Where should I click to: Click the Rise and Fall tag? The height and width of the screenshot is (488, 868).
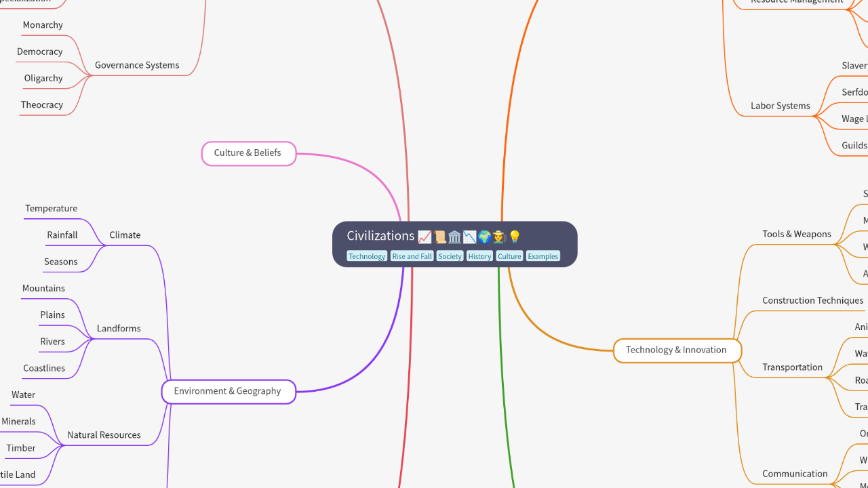412,256
